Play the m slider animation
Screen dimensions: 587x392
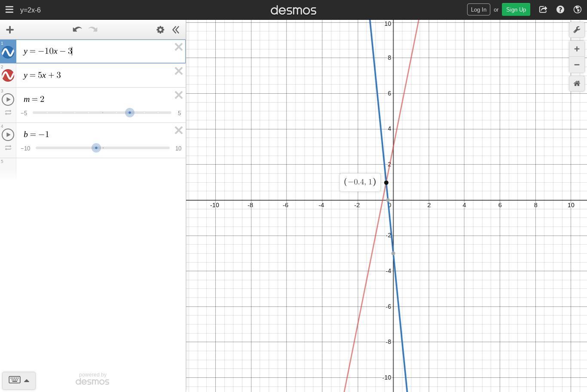point(8,99)
